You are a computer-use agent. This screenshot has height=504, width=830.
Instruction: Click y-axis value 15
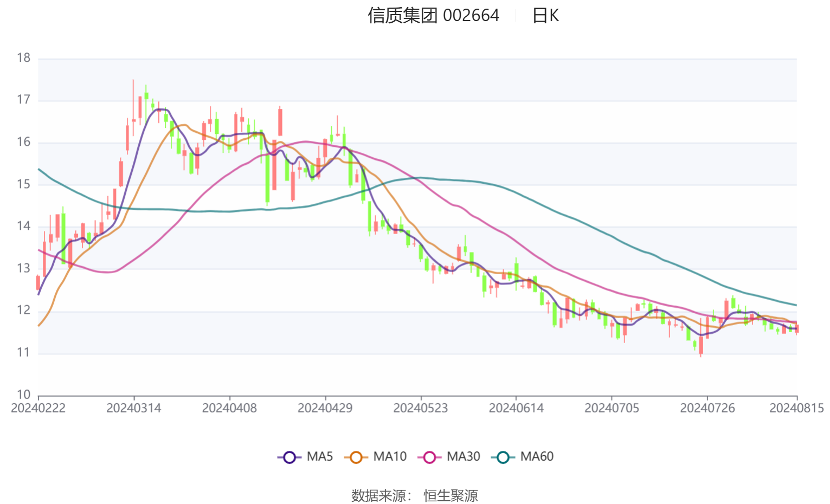(24, 184)
